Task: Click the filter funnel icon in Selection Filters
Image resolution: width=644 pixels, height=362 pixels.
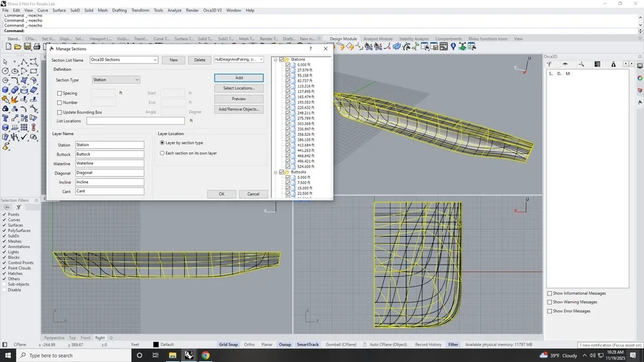Action: [x=19, y=207]
